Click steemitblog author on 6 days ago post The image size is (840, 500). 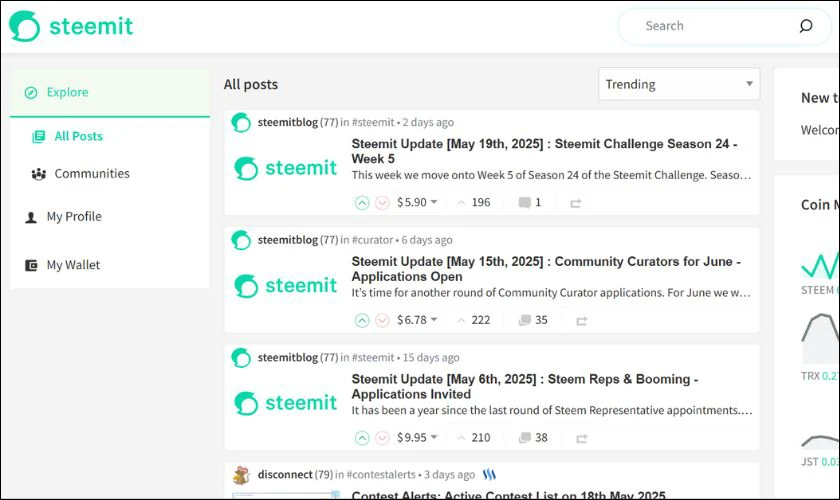click(x=288, y=240)
